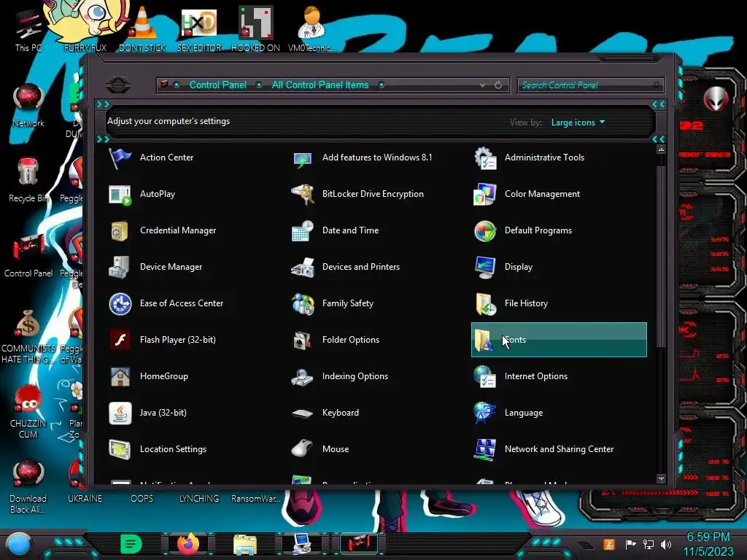Click All Control Panel Items breadcrumb
The height and width of the screenshot is (560, 747).
320,85
